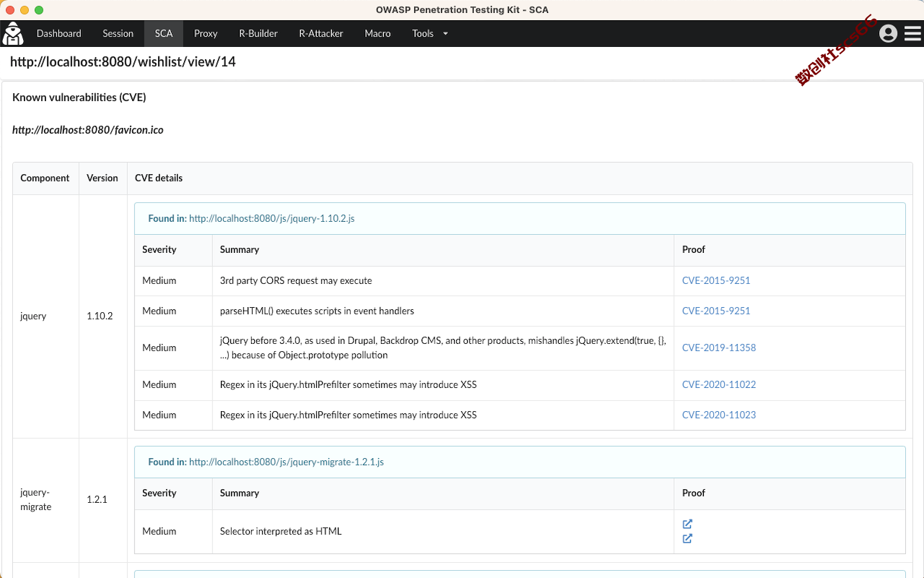924x578 pixels.
Task: Select the SCA tab
Action: (164, 33)
